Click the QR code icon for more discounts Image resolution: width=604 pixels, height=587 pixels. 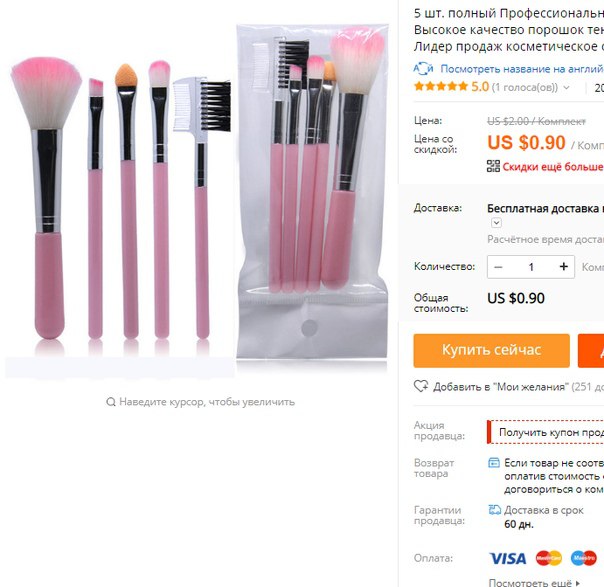point(493,166)
